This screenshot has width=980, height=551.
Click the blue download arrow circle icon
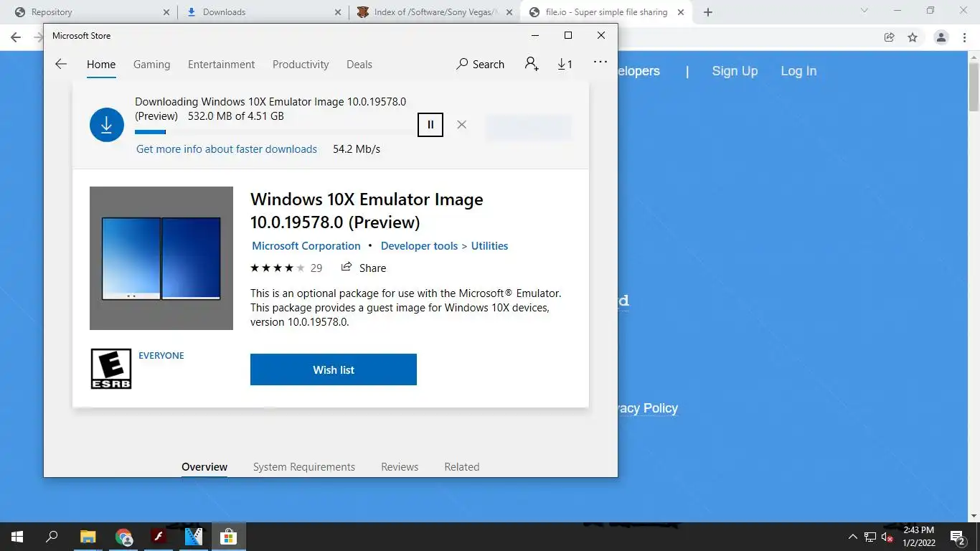click(107, 125)
